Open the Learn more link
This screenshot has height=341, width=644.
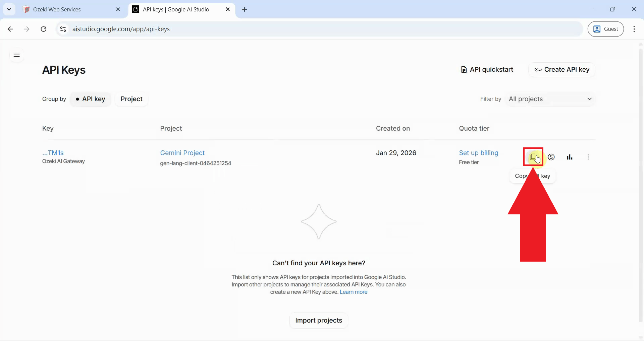coord(354,292)
